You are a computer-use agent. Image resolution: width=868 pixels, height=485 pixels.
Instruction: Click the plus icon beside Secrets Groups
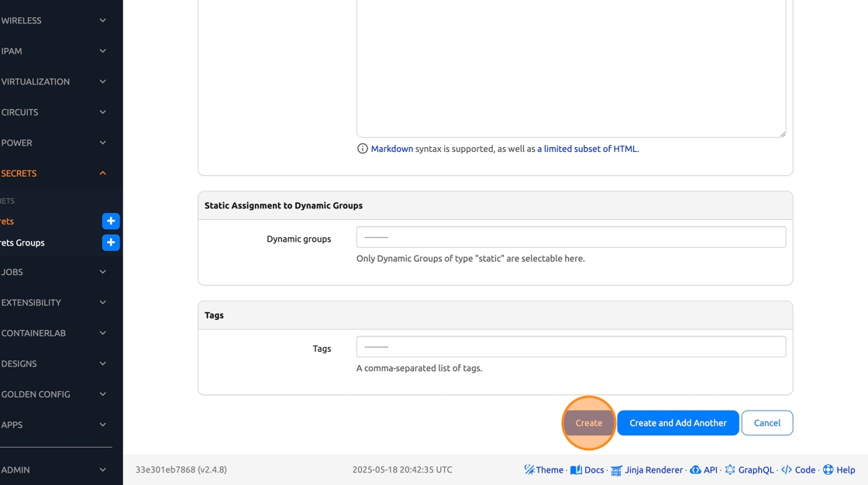tap(111, 242)
